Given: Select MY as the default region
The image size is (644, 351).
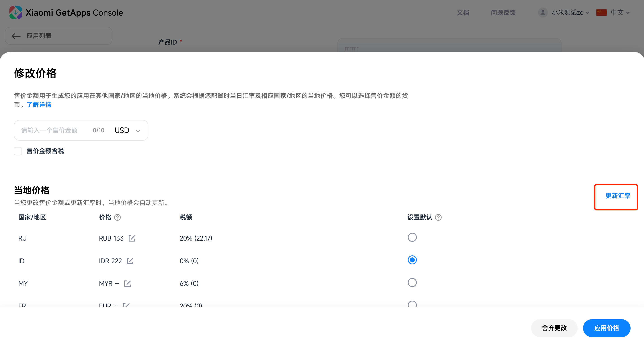Looking at the screenshot, I should point(412,282).
